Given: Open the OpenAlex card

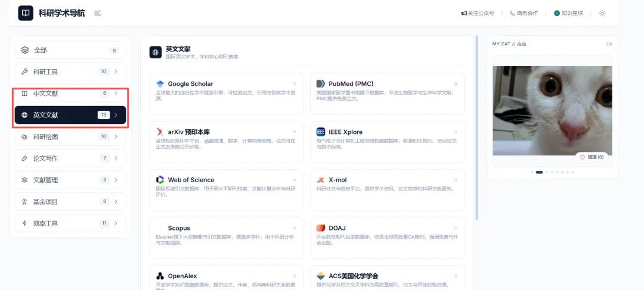Looking at the screenshot, I should point(227,277).
